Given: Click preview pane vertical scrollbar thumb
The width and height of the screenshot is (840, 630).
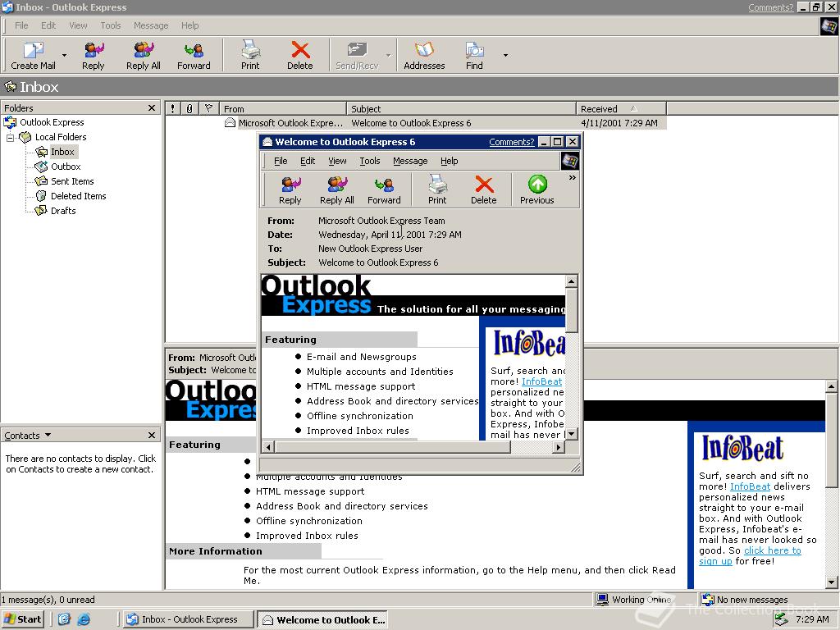Looking at the screenshot, I should tap(832, 441).
